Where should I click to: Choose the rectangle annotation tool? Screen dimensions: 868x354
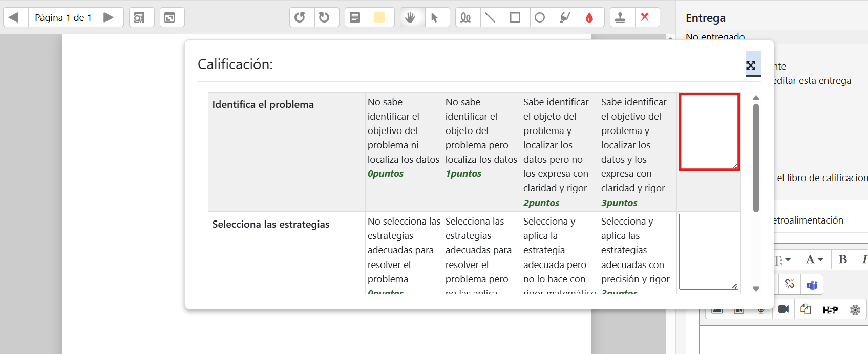[515, 17]
